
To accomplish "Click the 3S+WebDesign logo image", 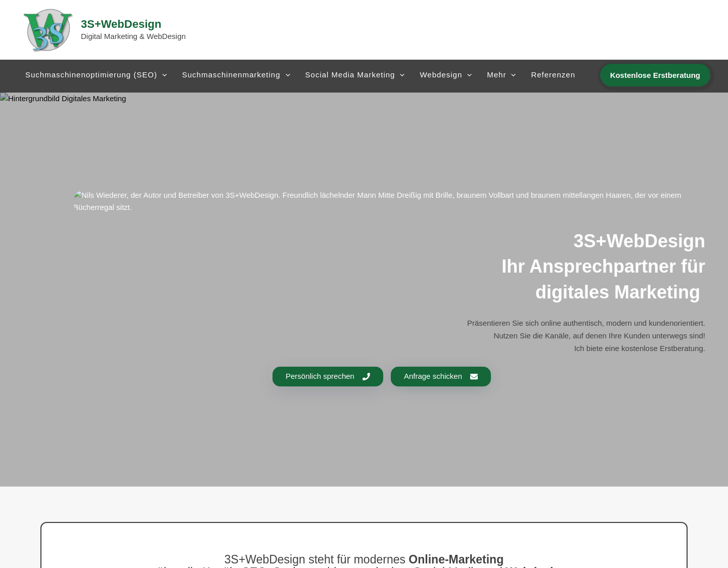I will [x=48, y=30].
